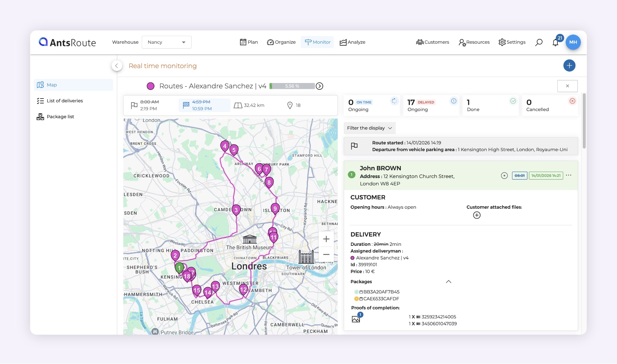Click the route progress bar

point(292,86)
